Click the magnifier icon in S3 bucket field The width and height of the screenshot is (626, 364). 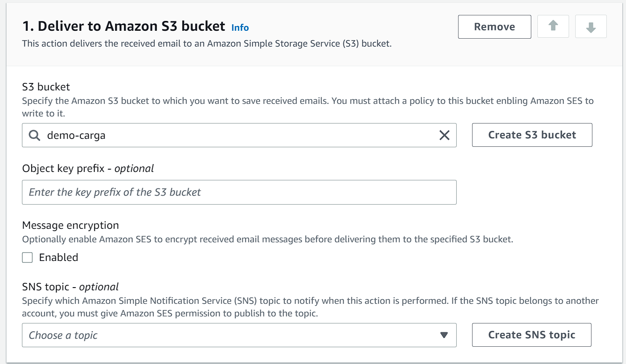coord(35,135)
